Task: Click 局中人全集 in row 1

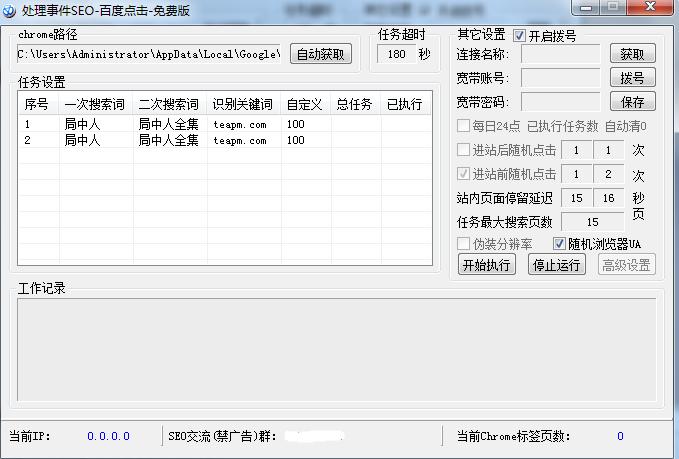Action: coord(168,124)
